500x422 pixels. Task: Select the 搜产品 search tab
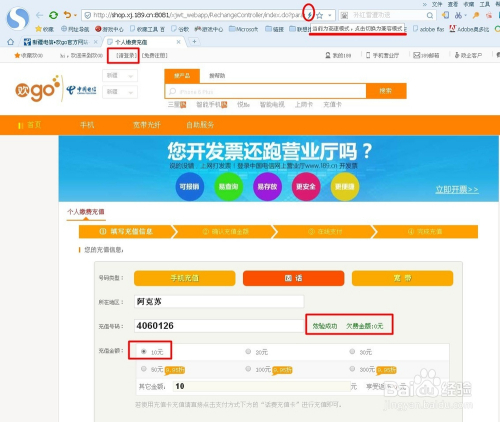tap(182, 76)
